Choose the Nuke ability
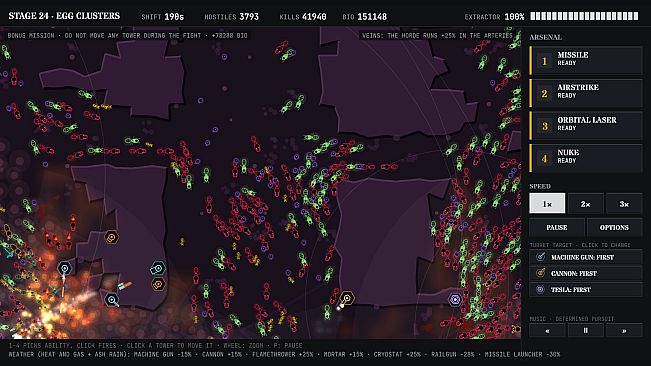The height and width of the screenshot is (366, 651). pos(586,158)
